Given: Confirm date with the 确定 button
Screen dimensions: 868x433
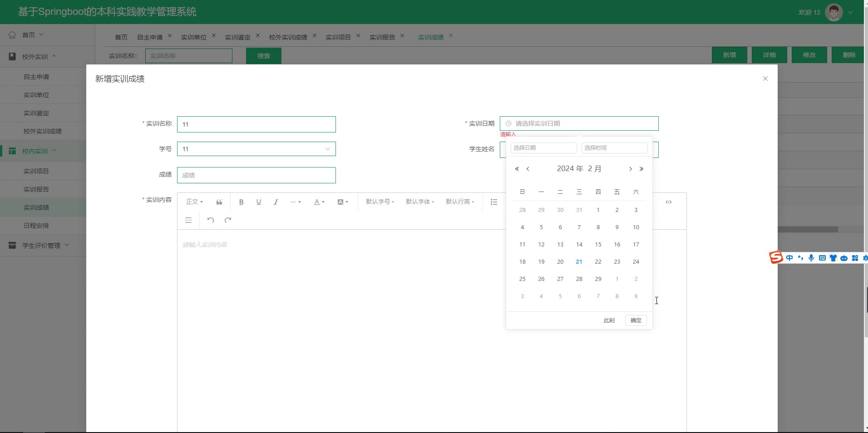Looking at the screenshot, I should (636, 320).
